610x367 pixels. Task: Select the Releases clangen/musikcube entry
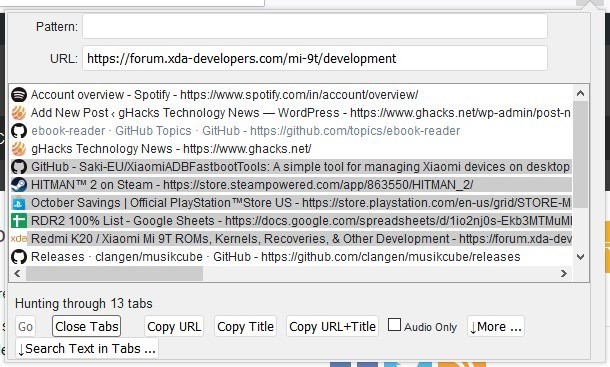tap(291, 256)
